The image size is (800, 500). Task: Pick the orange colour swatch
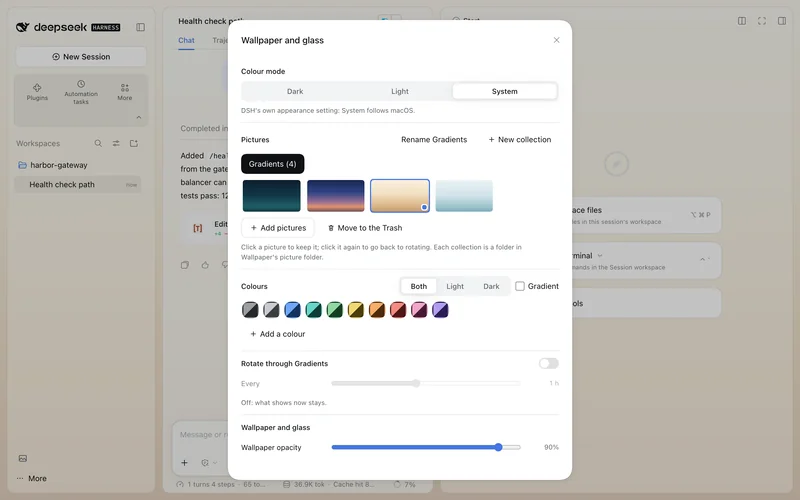[377, 310]
